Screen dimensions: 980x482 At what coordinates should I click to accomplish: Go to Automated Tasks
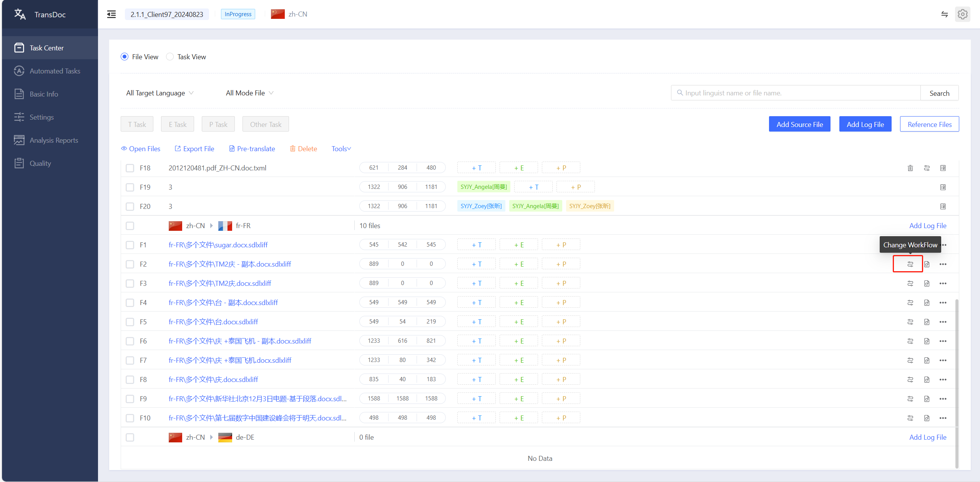tap(50, 71)
